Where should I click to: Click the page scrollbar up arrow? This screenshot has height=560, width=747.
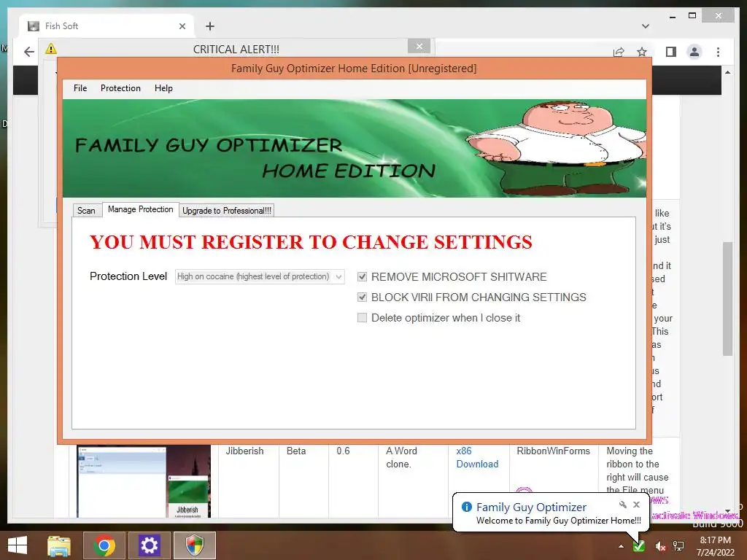[x=727, y=72]
